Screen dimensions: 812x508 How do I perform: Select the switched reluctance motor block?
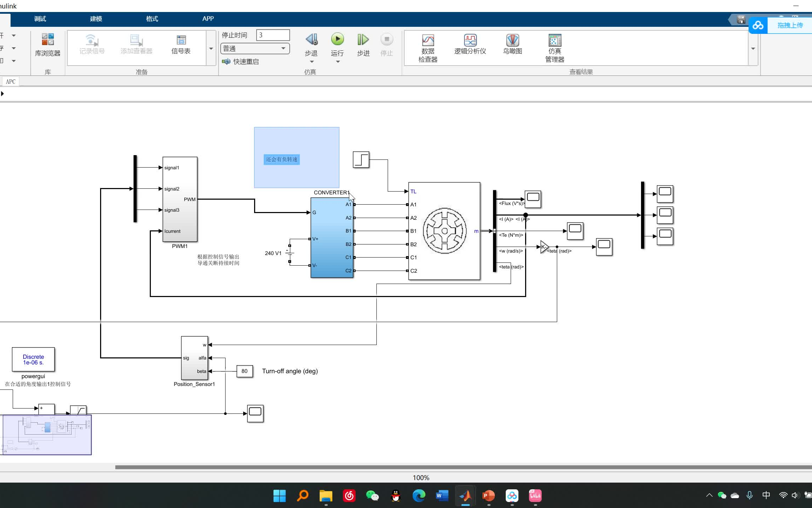point(444,231)
